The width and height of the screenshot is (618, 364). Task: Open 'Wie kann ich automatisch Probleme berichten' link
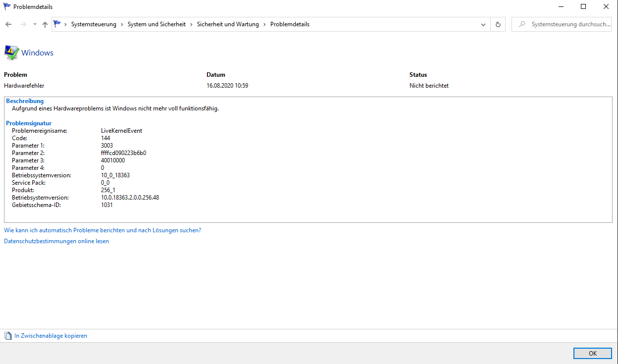[x=103, y=230]
